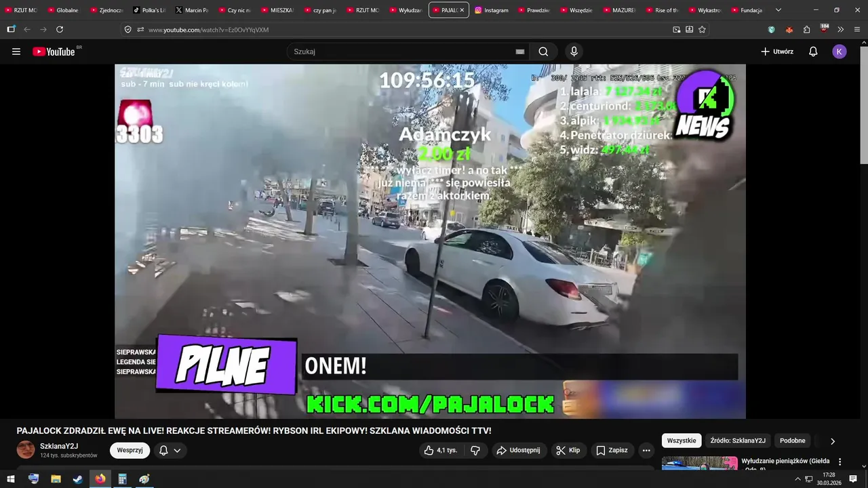Open the on-screen keyboard icon in search box

pos(520,52)
